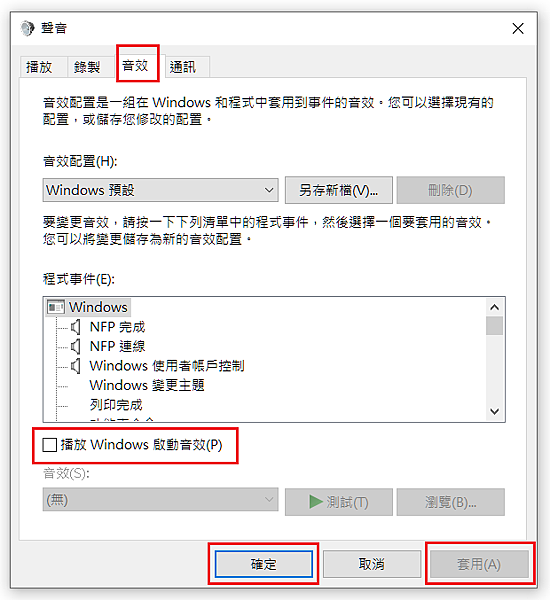Click the speaker icon beside NFP 完成
Image resolution: width=550 pixels, height=600 pixels.
(76, 327)
